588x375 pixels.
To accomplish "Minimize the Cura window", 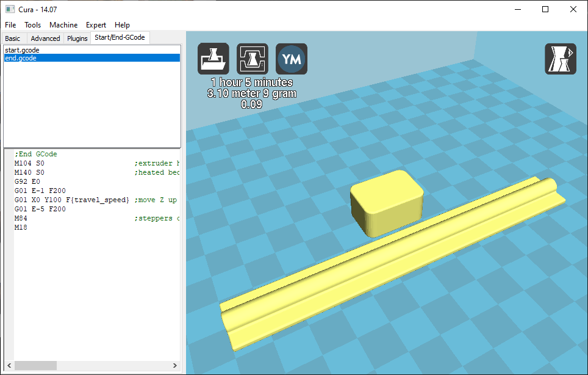I will pyautogui.click(x=518, y=9).
